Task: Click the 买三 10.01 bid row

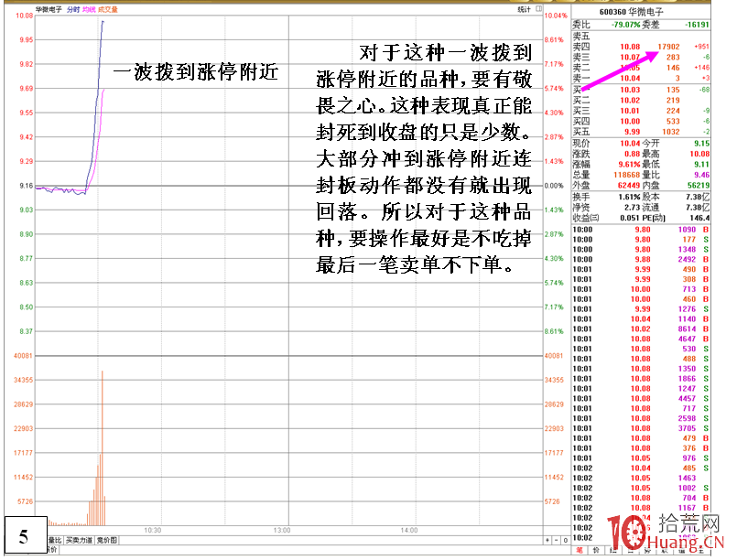Action: [x=641, y=111]
